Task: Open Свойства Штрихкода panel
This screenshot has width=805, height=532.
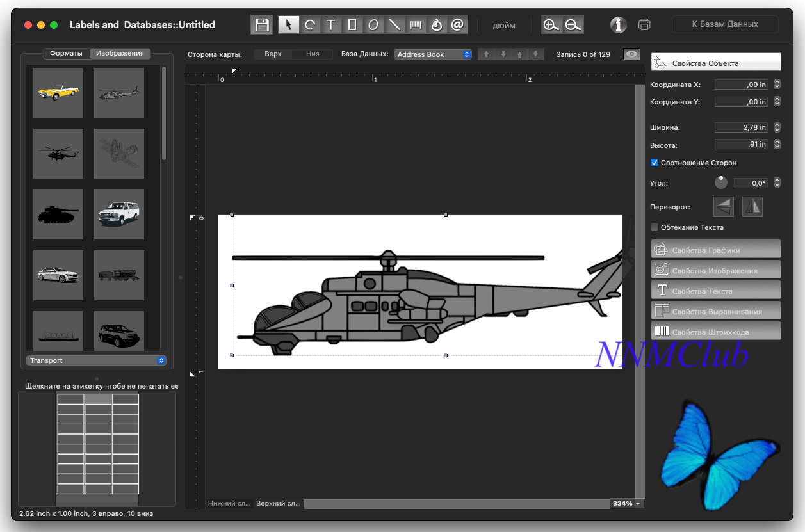Action: click(x=716, y=331)
